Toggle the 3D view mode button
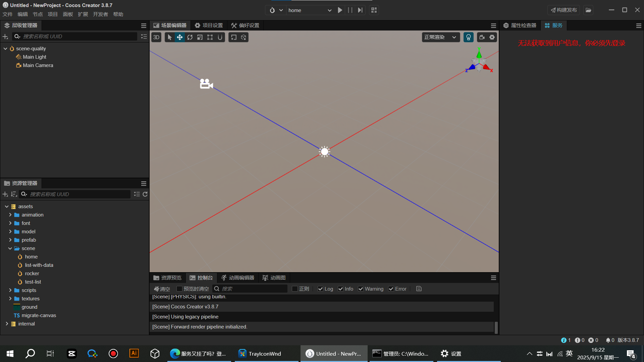The image size is (644, 362). 156,37
